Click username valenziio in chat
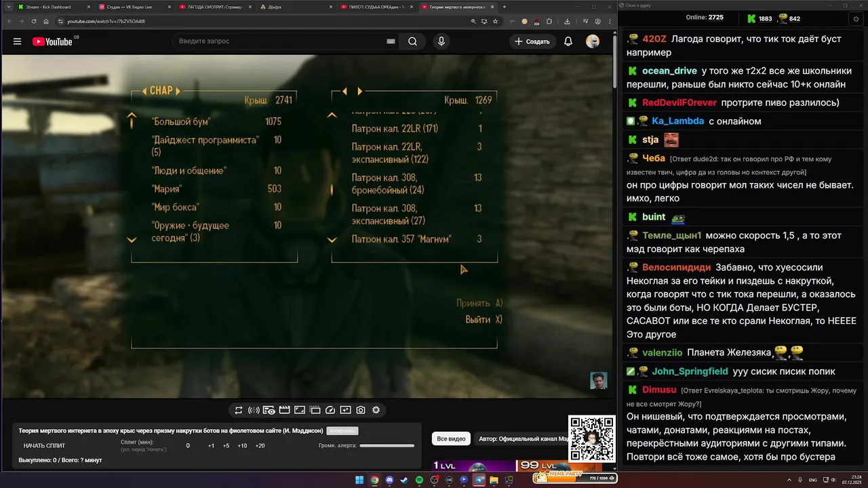The width and height of the screenshot is (868, 488). [x=662, y=352]
